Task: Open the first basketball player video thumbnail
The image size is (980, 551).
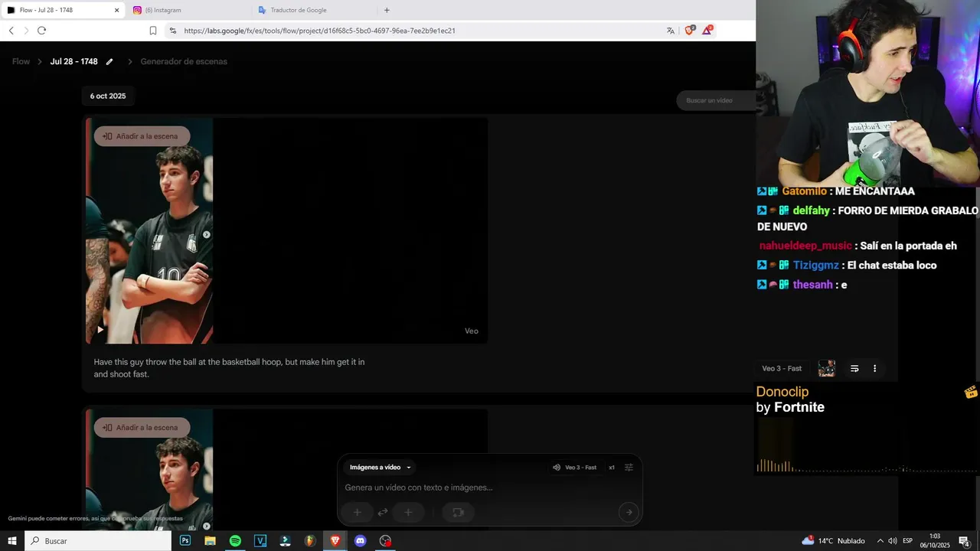Action: (149, 230)
